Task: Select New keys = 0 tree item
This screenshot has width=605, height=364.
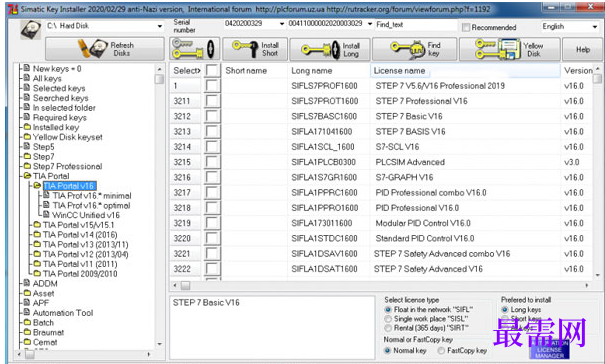Action: [57, 69]
